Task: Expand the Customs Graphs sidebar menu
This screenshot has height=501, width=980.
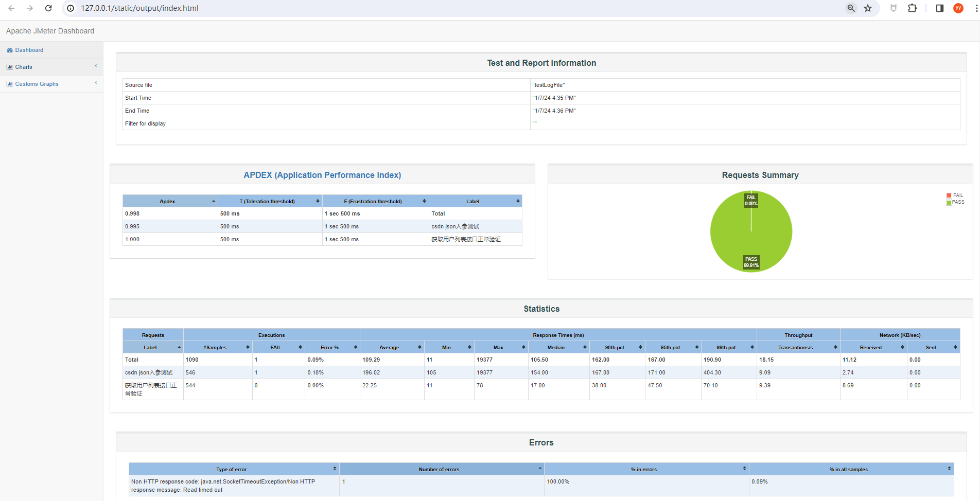Action: point(37,84)
